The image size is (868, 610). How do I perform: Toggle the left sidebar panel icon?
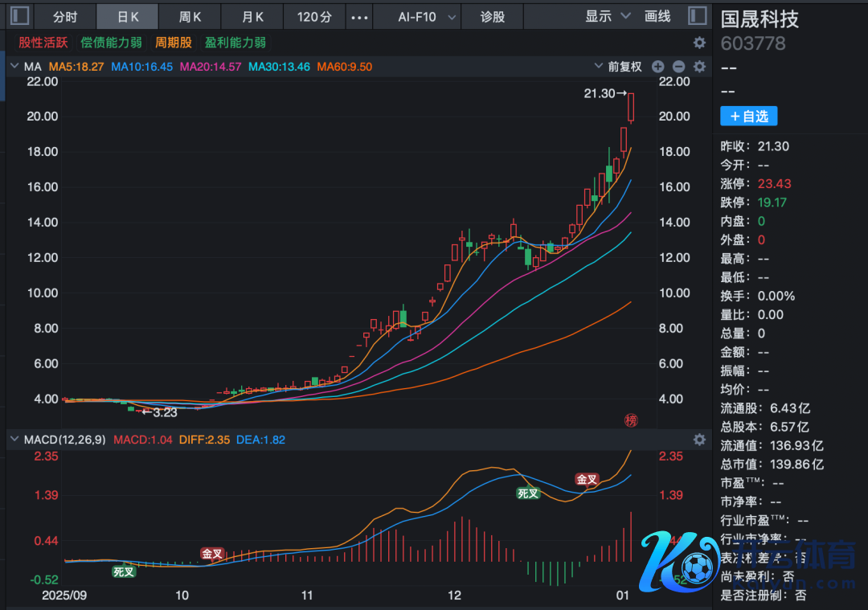(20, 16)
